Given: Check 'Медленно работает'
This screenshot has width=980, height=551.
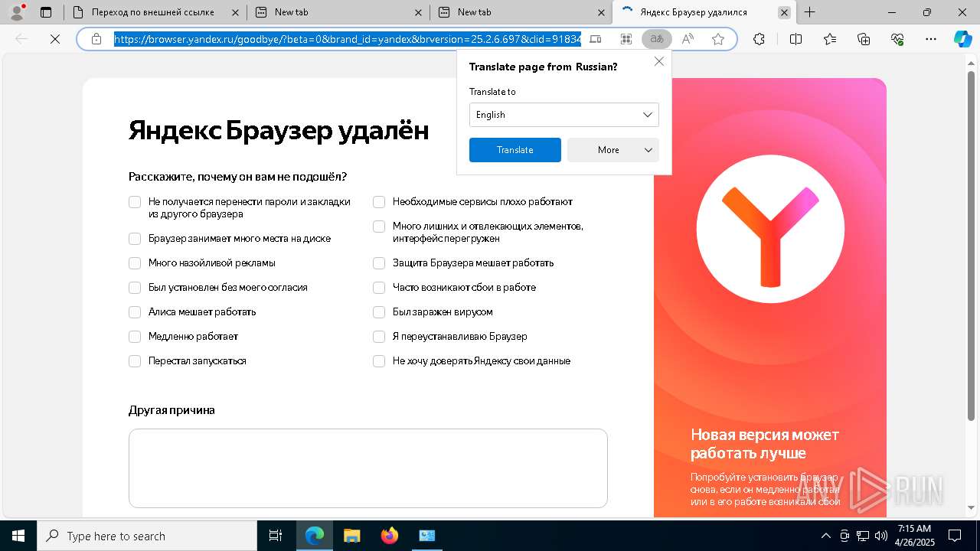Looking at the screenshot, I should (x=135, y=337).
